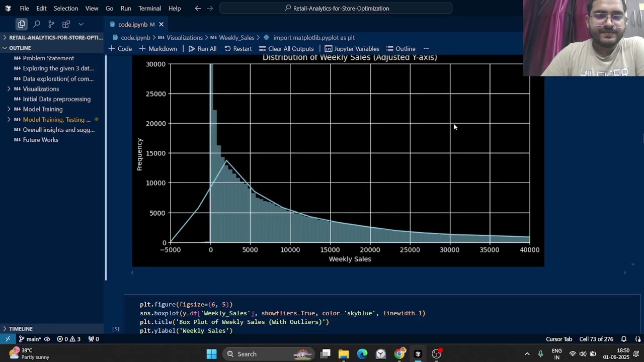644x362 pixels.
Task: Select Data exploration outline item
Action: click(58, 79)
